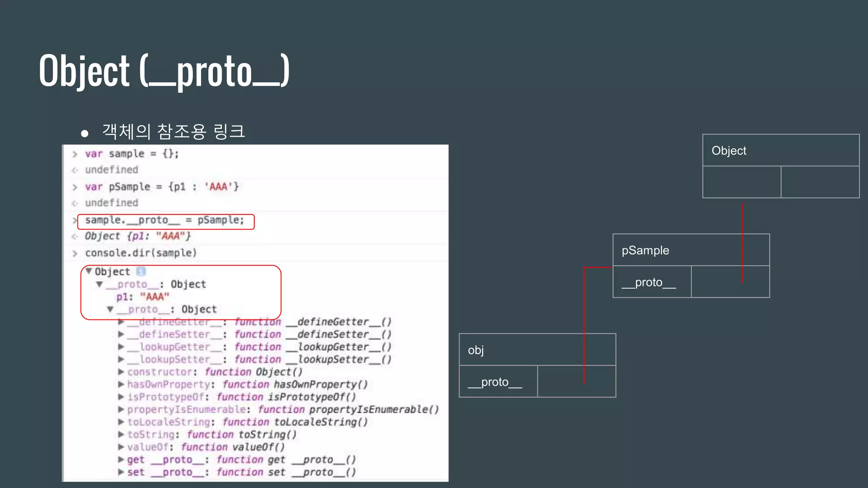Click the second 'undefined' console output
Screen dimensions: 868x488
tap(111, 203)
